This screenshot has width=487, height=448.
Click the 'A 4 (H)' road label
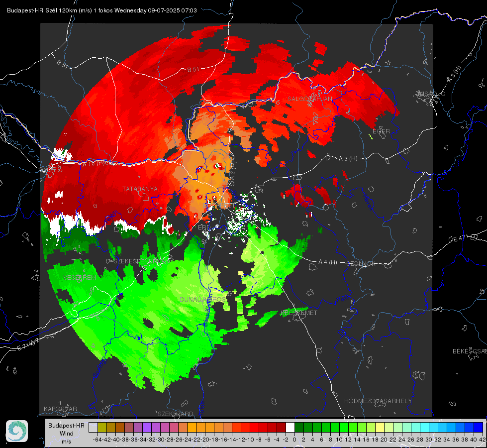point(328,262)
